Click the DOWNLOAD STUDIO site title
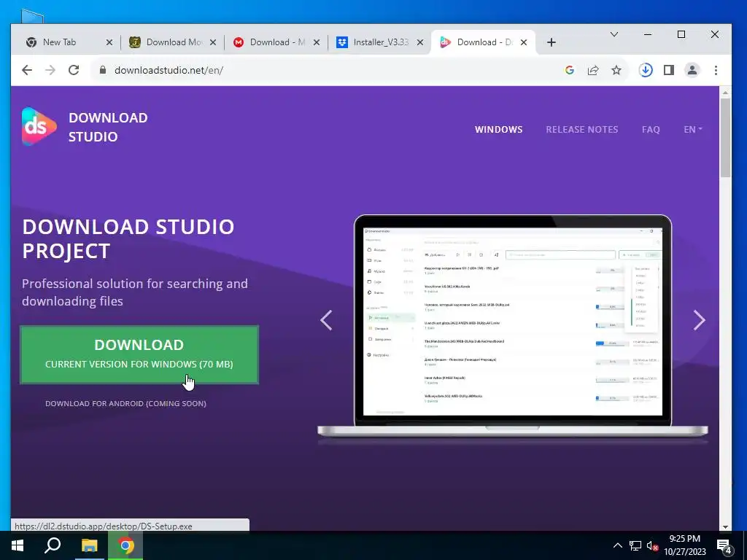 108,127
